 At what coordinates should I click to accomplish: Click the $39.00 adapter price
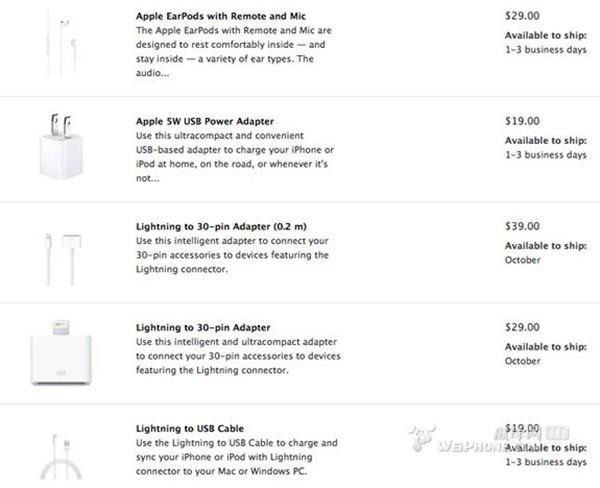pos(522,226)
